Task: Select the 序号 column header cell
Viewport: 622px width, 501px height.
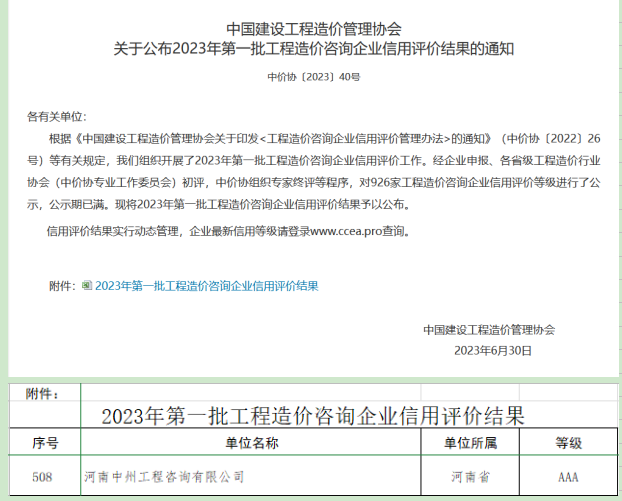Action: point(45,442)
